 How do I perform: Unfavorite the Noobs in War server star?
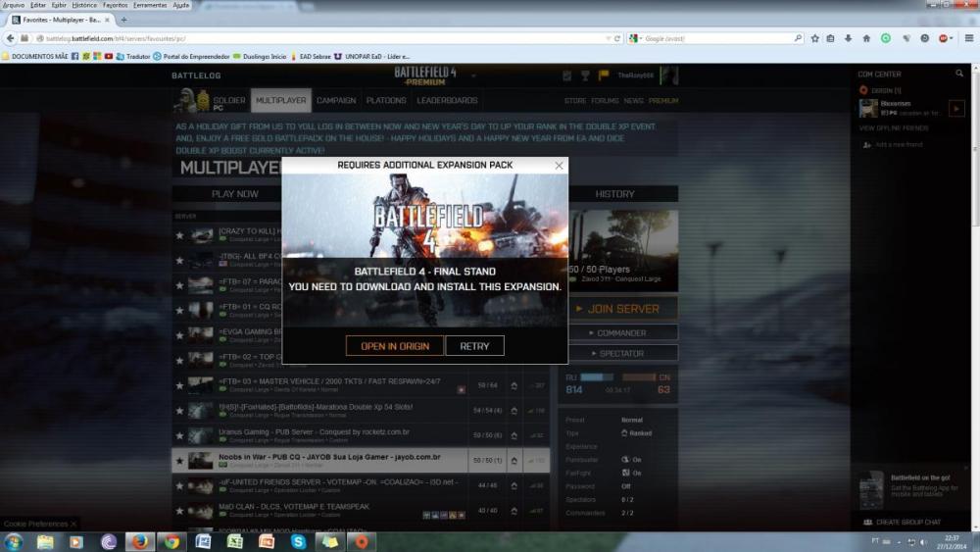tap(179, 461)
